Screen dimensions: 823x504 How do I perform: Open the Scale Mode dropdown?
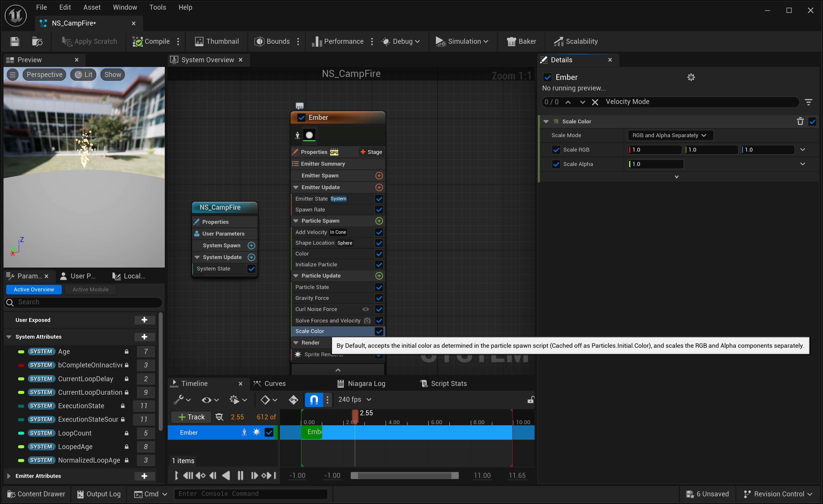coord(670,135)
